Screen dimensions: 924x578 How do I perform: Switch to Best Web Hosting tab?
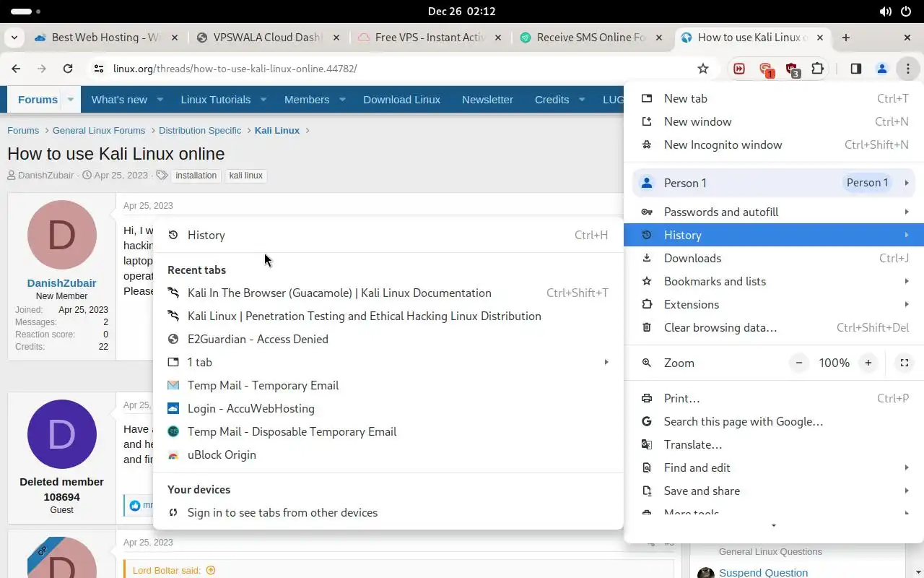pyautogui.click(x=106, y=38)
